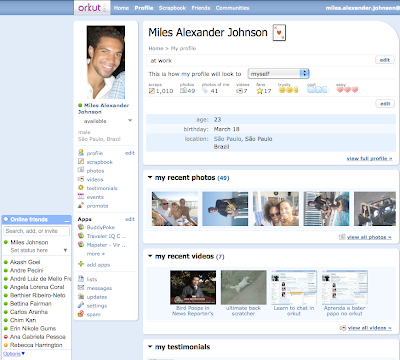Viewport: 400px width, 360px height.
Task: Click the large profile picture
Action: (106, 62)
